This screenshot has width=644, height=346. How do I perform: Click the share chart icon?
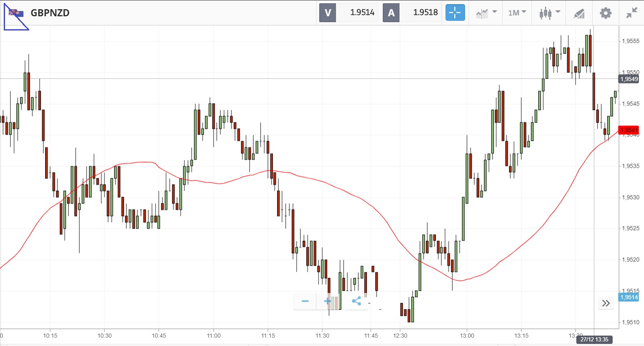(356, 301)
